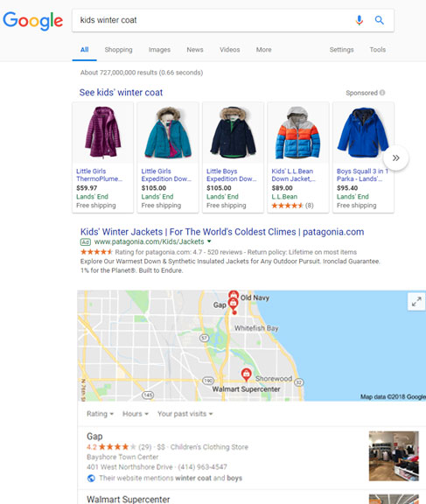This screenshot has height=504, width=426.
Task: Switch to the Shopping tab
Action: tap(119, 50)
